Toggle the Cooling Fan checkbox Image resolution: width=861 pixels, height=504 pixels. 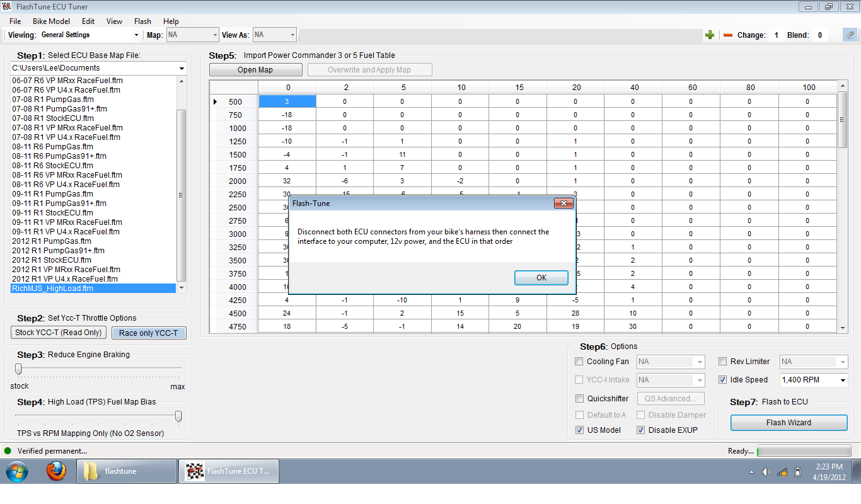(579, 361)
